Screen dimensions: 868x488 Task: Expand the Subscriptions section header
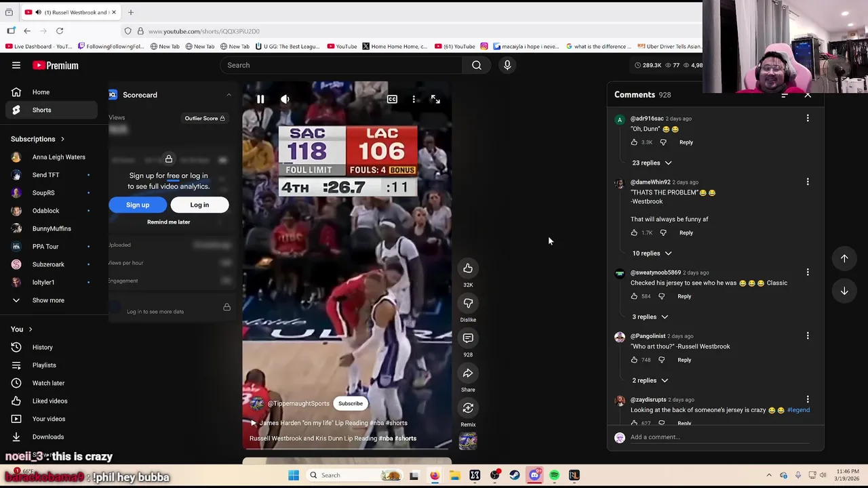pyautogui.click(x=37, y=139)
